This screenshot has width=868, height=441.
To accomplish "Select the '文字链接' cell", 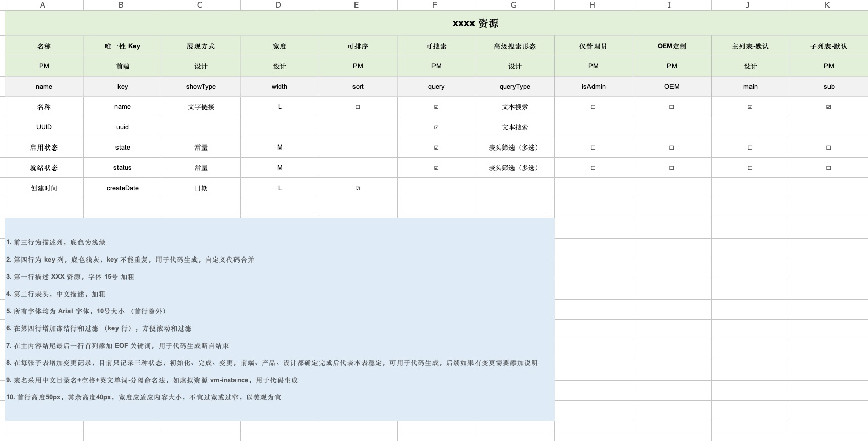I will pyautogui.click(x=201, y=107).
